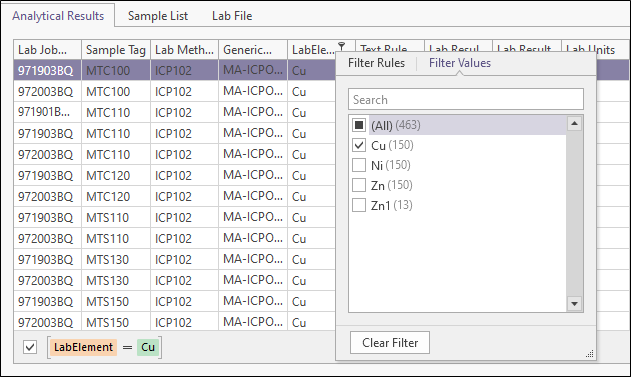This screenshot has width=631, height=377.
Task: Check the Ni filter value
Action: 359,165
